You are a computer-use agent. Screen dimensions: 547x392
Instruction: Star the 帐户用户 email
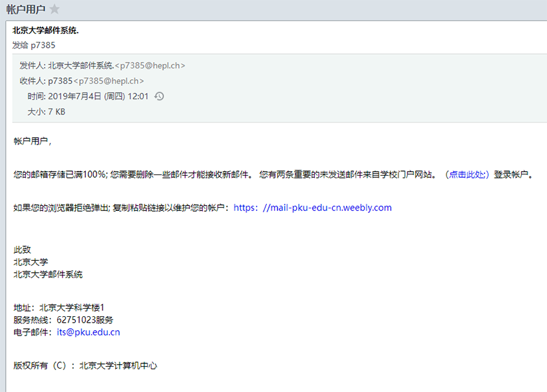55,9
